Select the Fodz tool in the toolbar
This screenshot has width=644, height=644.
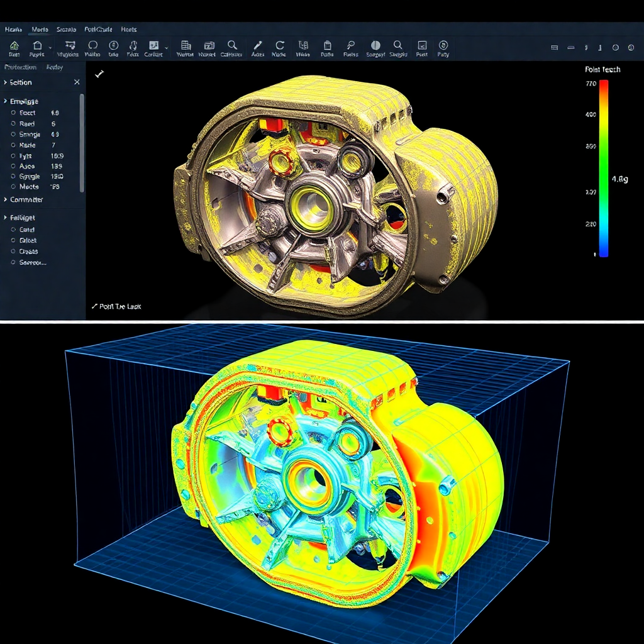[x=132, y=45]
